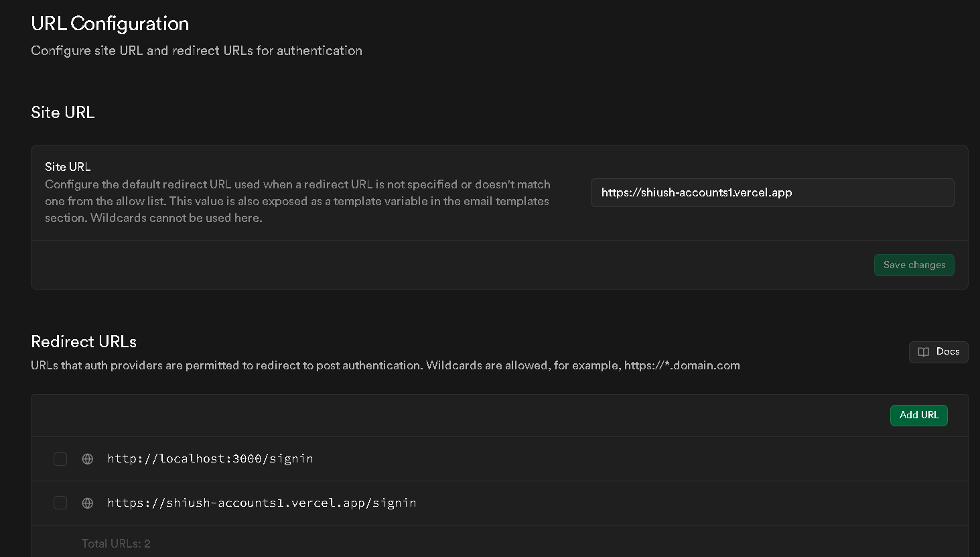The width and height of the screenshot is (980, 557).
Task: Select the localhost:3000/signin checkbox
Action: 60,459
